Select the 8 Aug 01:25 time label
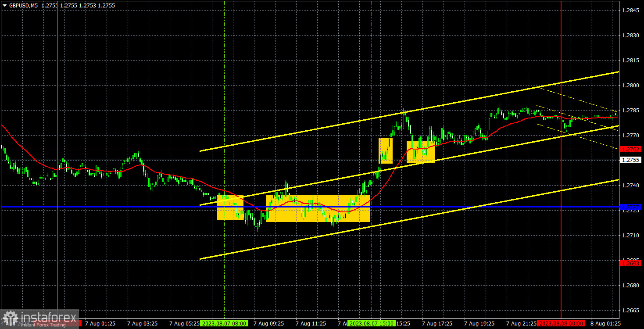This screenshot has width=644, height=329. pos(605,323)
